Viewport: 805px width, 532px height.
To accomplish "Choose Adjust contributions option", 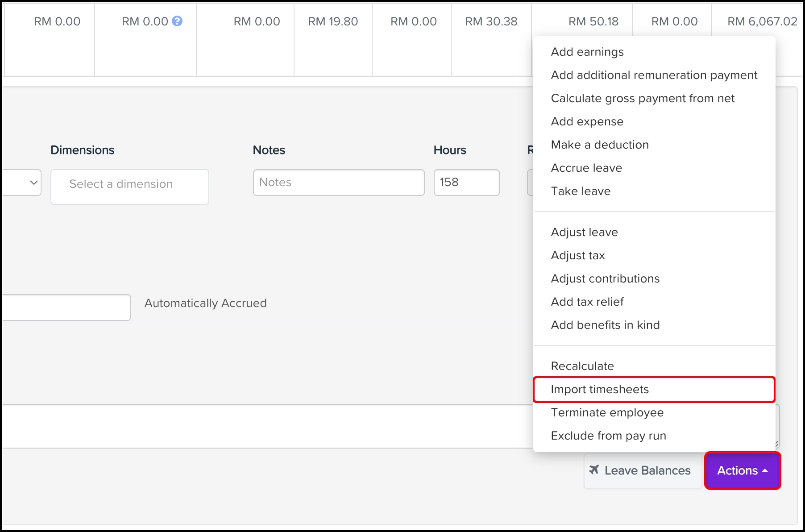I will tap(605, 278).
